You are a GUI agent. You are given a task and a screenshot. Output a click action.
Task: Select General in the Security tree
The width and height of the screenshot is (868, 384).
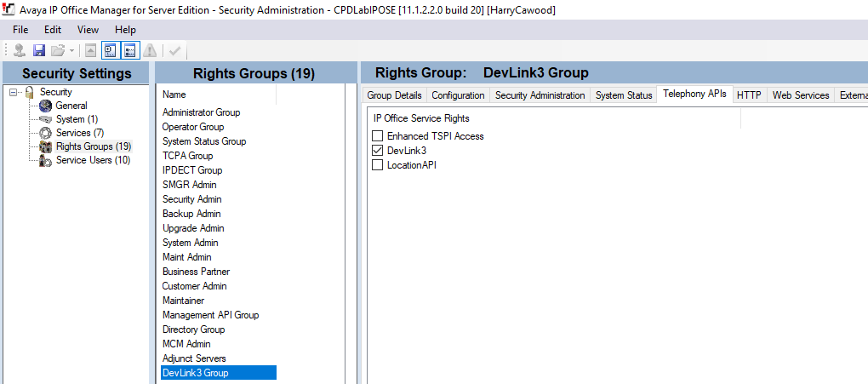(71, 106)
